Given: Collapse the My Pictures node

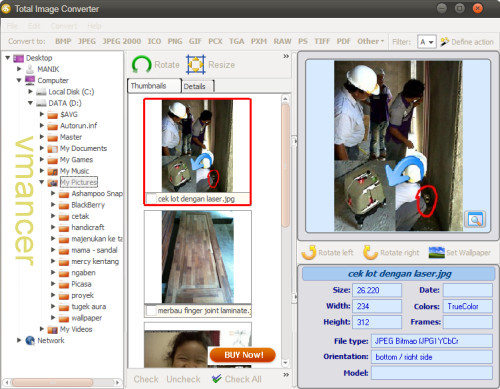Looking at the screenshot, I should point(42,182).
